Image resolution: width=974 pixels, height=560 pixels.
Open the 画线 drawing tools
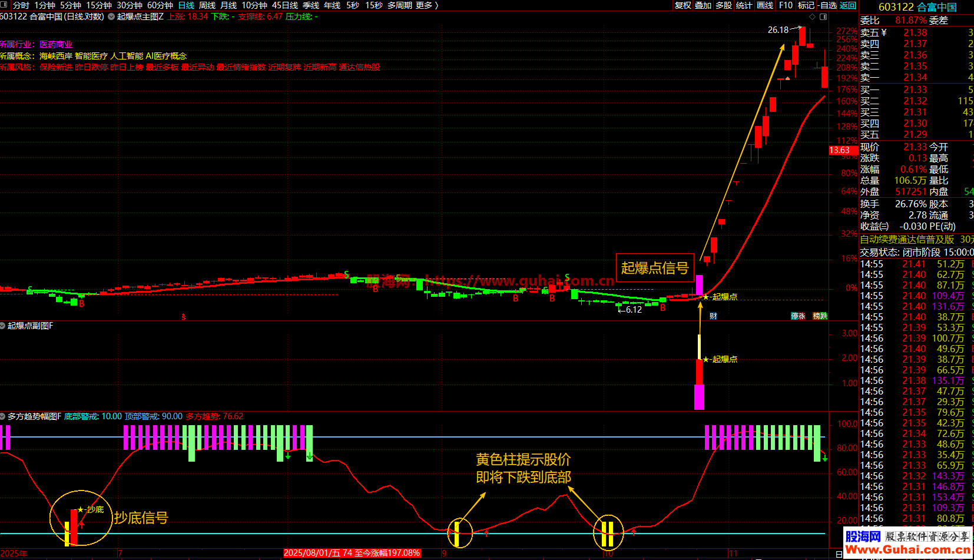(x=765, y=5)
